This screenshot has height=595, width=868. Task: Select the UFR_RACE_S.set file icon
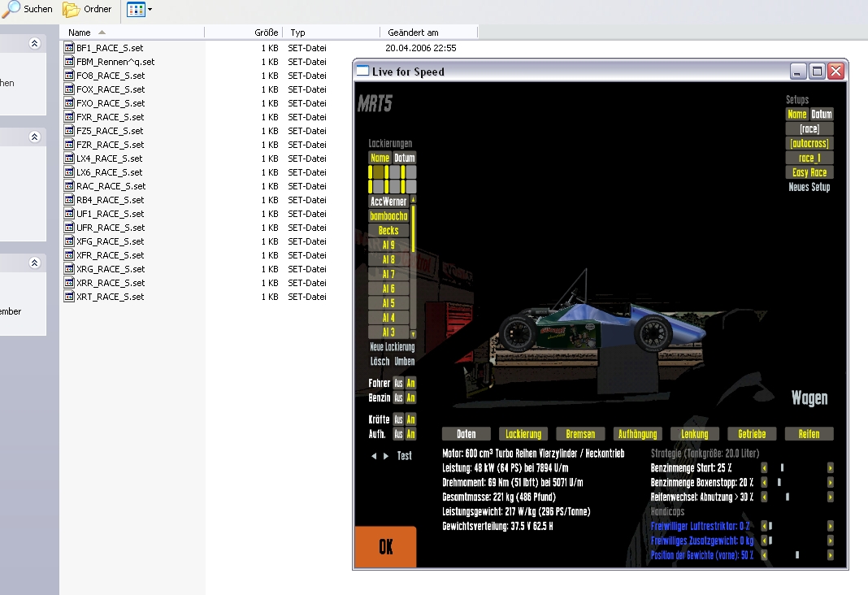tap(69, 228)
